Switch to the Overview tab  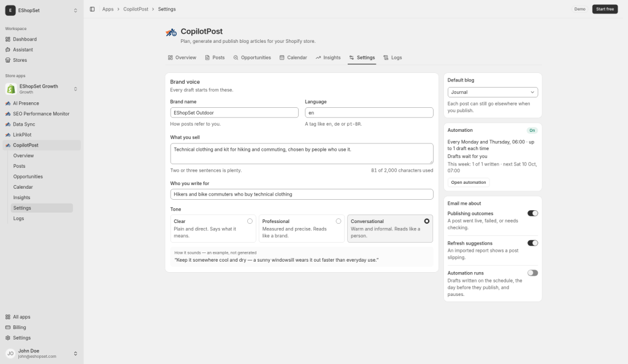click(182, 58)
